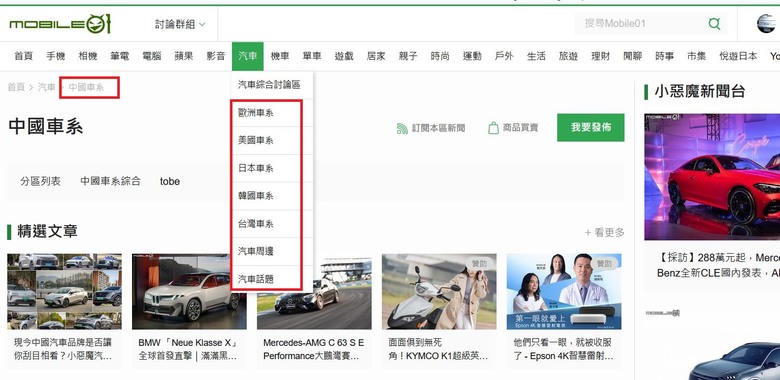Open article title Mercedes-AMG C 63 S E Performance
Viewport: 780px width, 380px height.
[x=313, y=350]
